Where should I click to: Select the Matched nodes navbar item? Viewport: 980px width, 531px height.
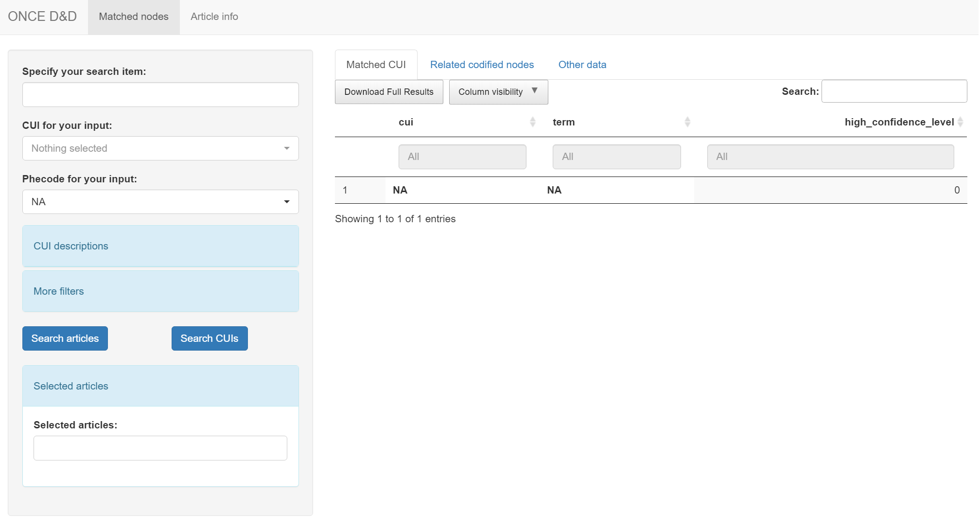[x=134, y=17]
